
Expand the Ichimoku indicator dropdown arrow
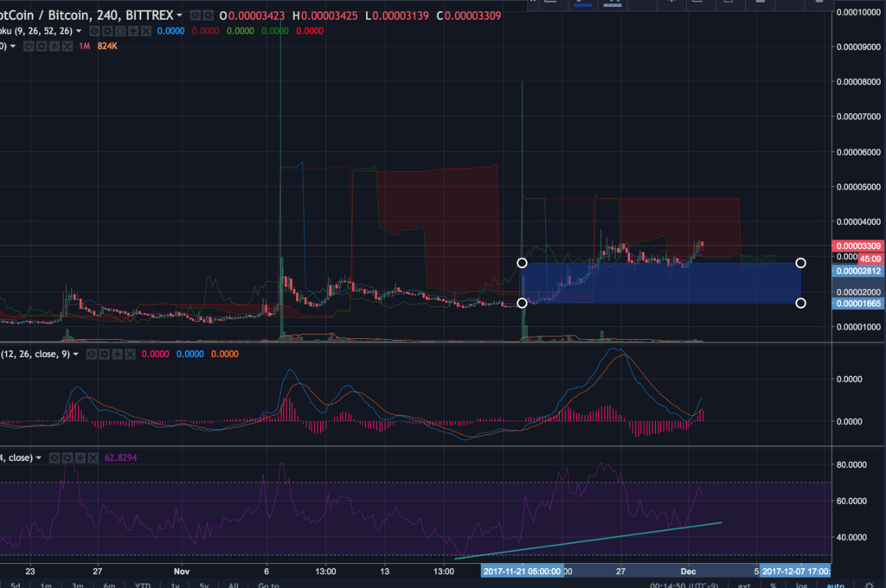(x=79, y=31)
